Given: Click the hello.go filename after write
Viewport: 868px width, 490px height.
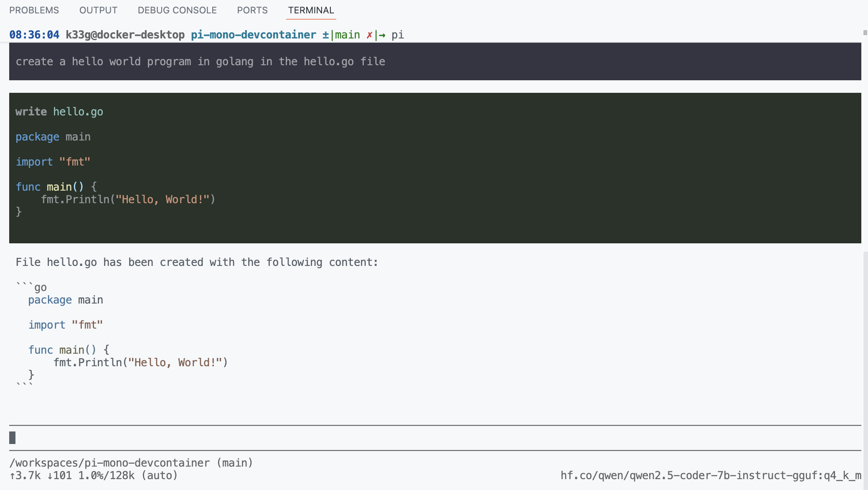Looking at the screenshot, I should (x=78, y=112).
